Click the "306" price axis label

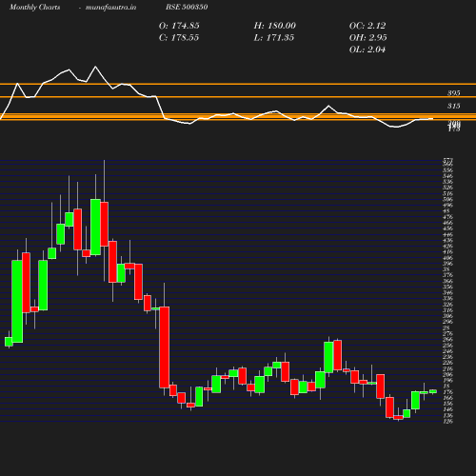tap(447, 316)
